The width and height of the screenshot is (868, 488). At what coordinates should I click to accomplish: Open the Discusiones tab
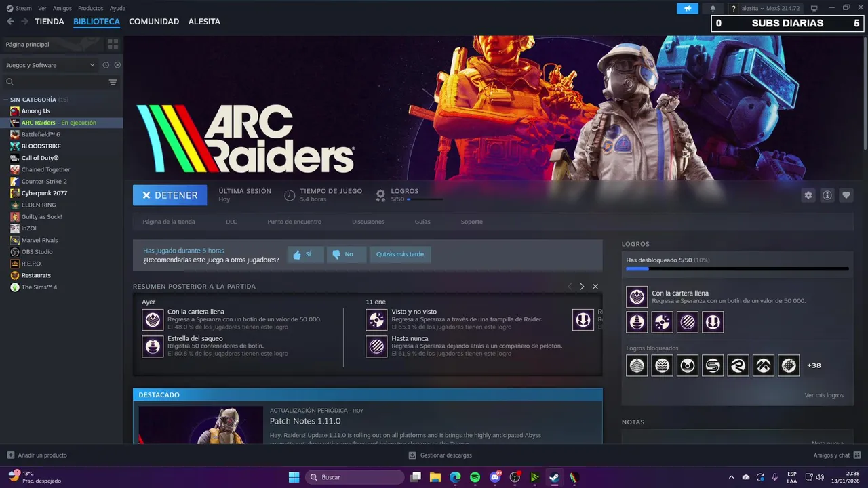point(368,222)
